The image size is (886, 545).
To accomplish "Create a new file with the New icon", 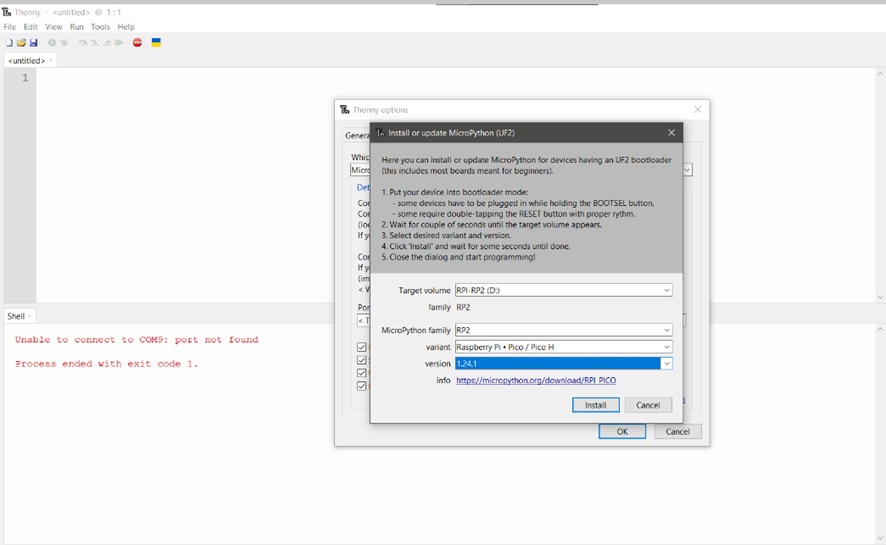I will pyautogui.click(x=9, y=43).
